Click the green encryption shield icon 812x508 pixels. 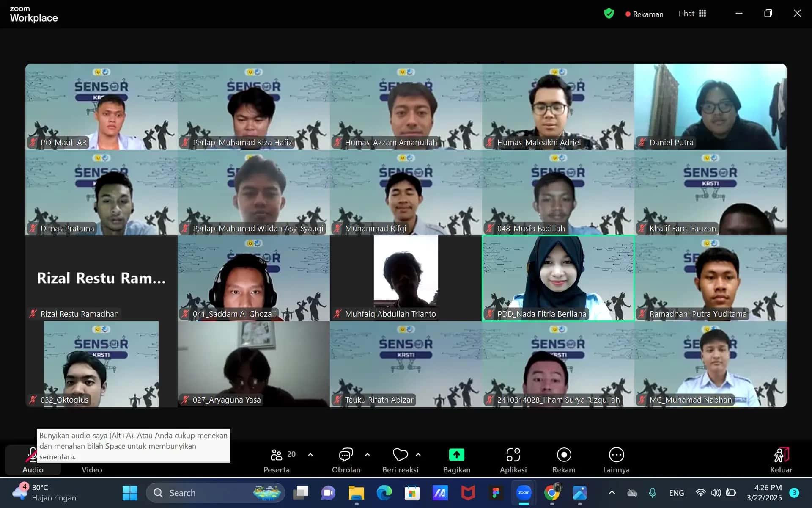tap(609, 14)
